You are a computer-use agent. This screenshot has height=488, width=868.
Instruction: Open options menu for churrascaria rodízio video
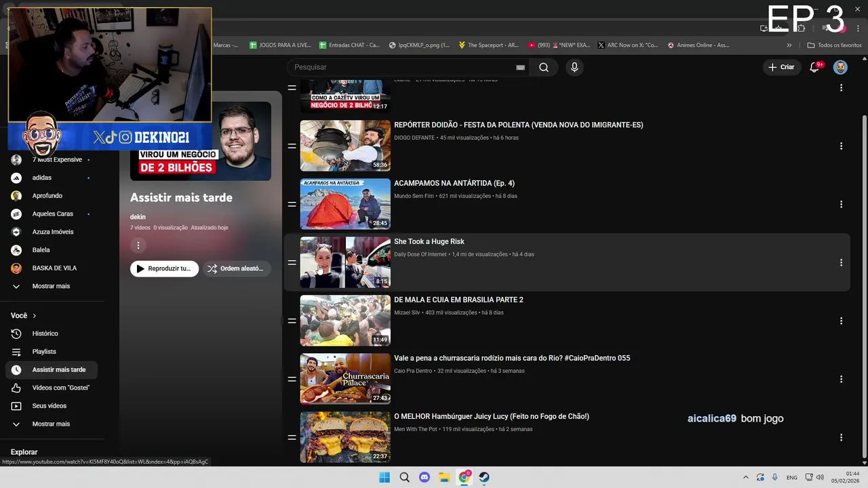(x=841, y=379)
